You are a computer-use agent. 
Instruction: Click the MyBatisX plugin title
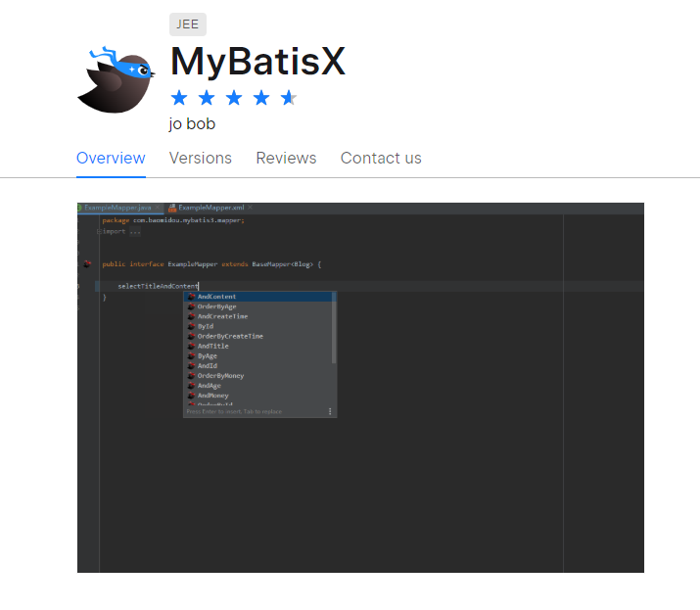tap(257, 62)
